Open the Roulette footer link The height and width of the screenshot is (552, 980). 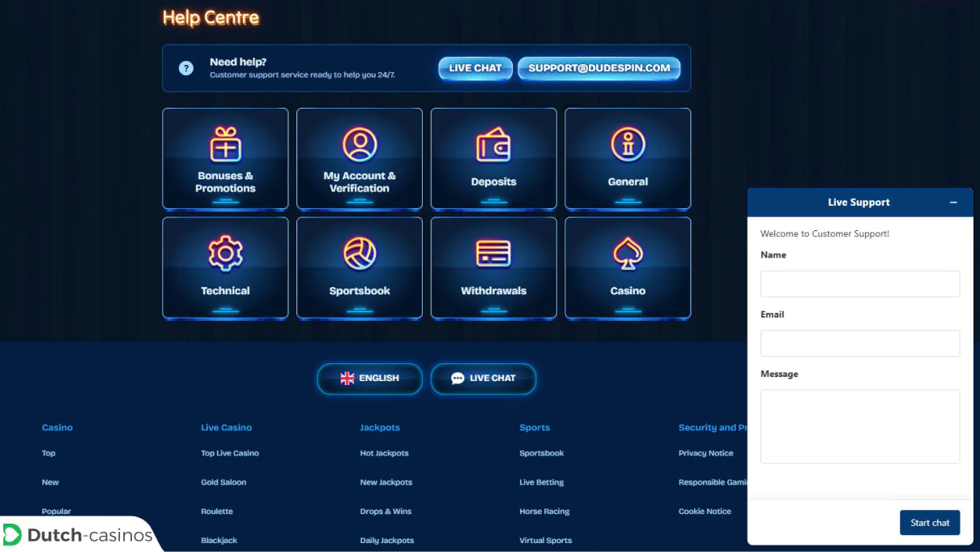[x=217, y=511]
